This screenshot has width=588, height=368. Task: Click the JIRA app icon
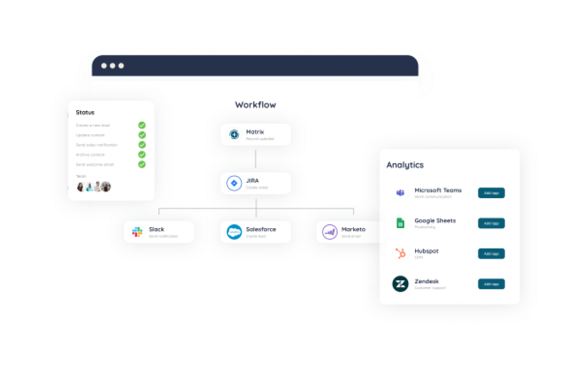pyautogui.click(x=234, y=183)
